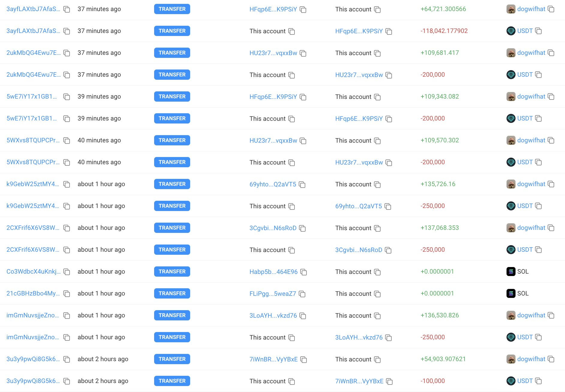The image size is (565, 392).
Task: Open the FLiPgg...5weaZ7 account link
Action: point(273,294)
